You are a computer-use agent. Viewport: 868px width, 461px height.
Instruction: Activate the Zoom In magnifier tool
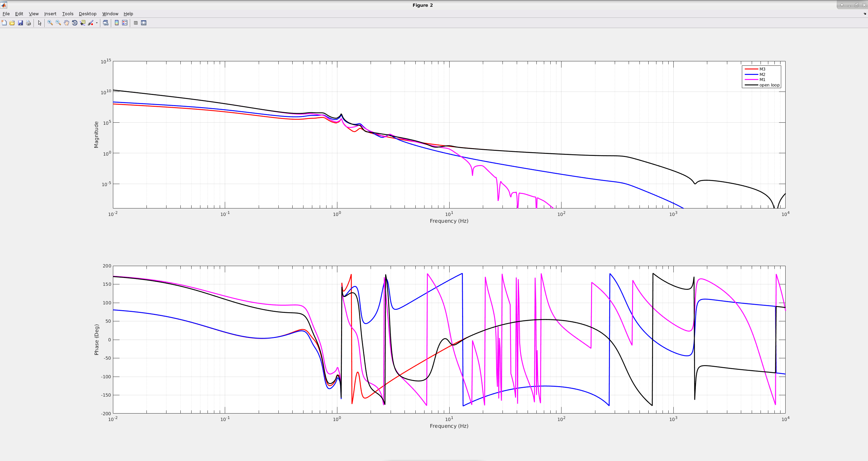click(50, 23)
